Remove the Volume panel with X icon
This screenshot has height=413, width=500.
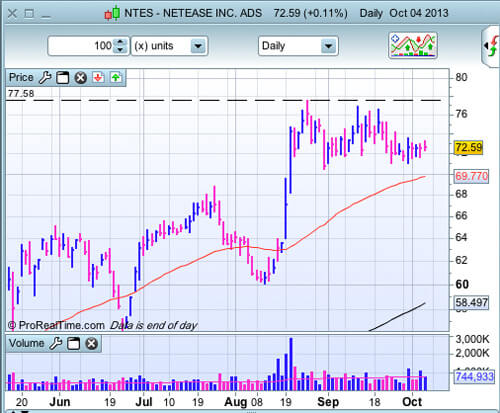tap(91, 344)
